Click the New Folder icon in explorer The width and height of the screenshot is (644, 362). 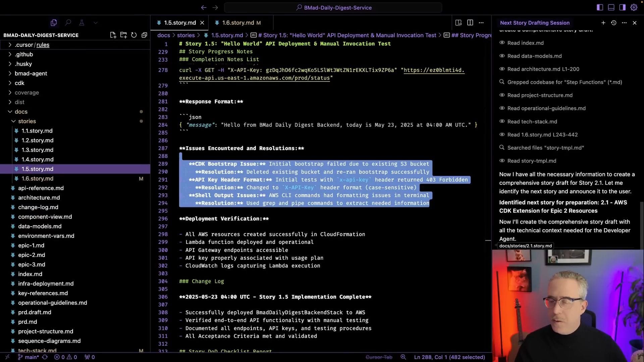123,35
